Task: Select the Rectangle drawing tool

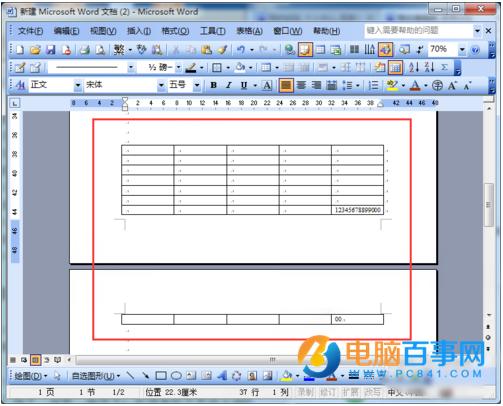Action: click(x=161, y=376)
